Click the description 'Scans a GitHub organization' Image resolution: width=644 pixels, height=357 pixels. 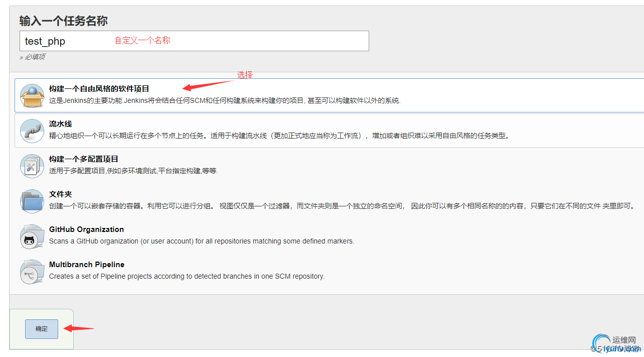[x=202, y=241]
